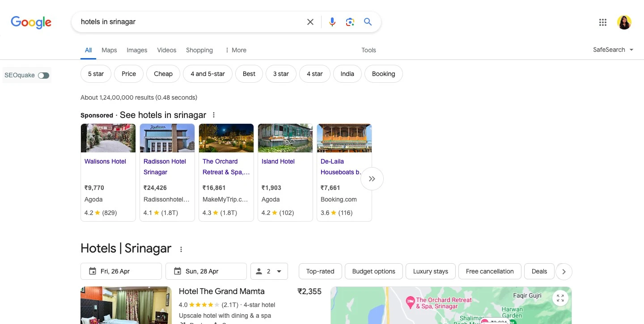Open check-out date Sun, 28 Apr picker
This screenshot has height=324, width=644.
(206, 271)
